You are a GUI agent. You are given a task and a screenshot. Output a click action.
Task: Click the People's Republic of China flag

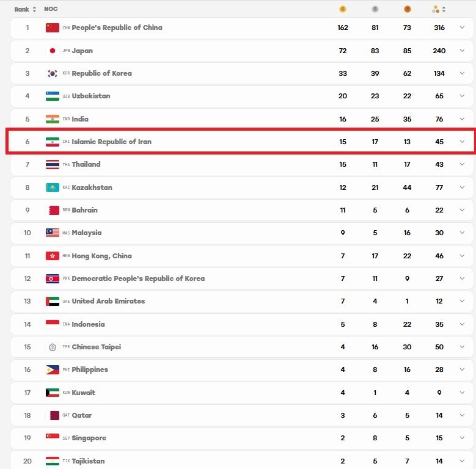coord(52,27)
